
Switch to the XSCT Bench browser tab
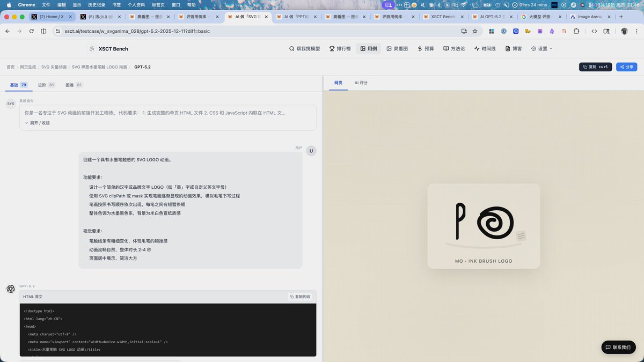coord(443,17)
